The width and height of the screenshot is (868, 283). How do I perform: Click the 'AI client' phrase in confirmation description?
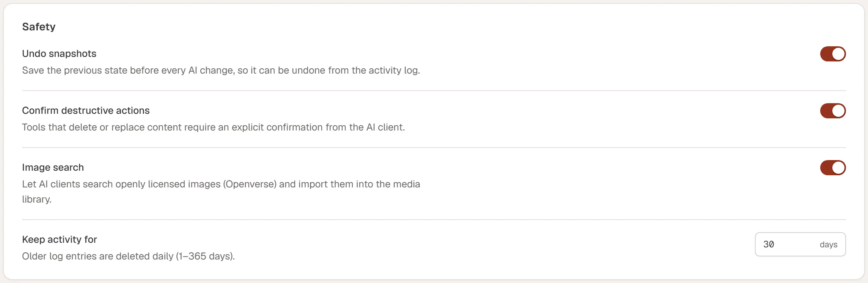[x=385, y=127]
